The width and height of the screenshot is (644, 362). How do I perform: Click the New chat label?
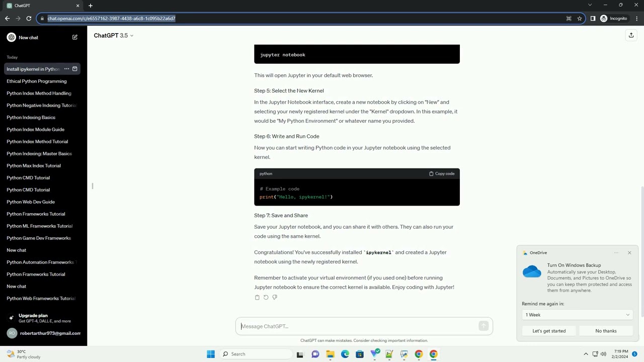28,38
